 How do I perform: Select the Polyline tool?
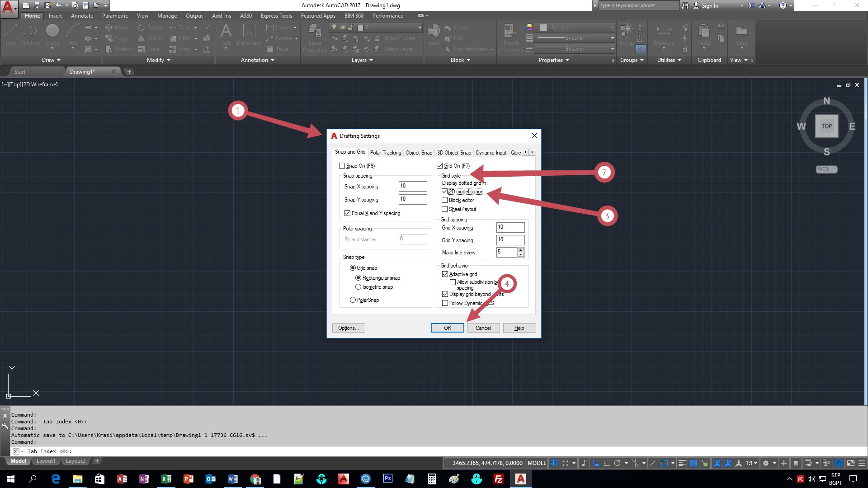[x=29, y=35]
